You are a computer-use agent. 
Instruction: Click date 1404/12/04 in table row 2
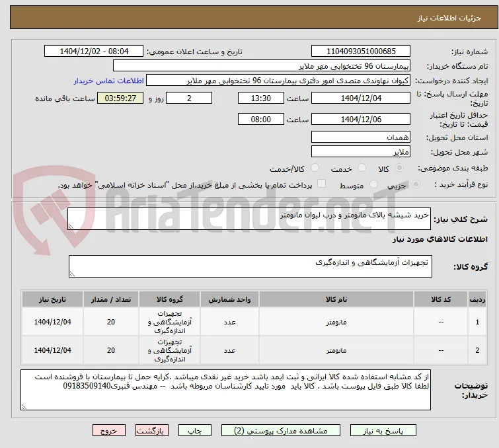click(x=52, y=350)
